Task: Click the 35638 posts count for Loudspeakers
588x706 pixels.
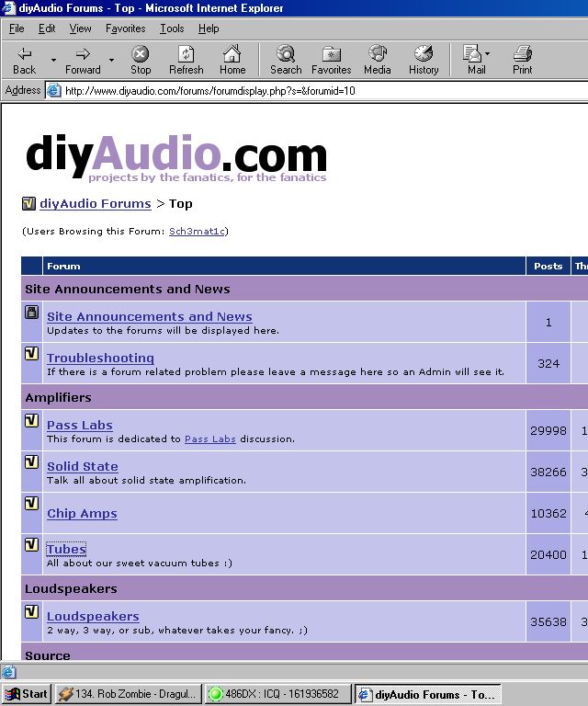Action: tap(548, 621)
